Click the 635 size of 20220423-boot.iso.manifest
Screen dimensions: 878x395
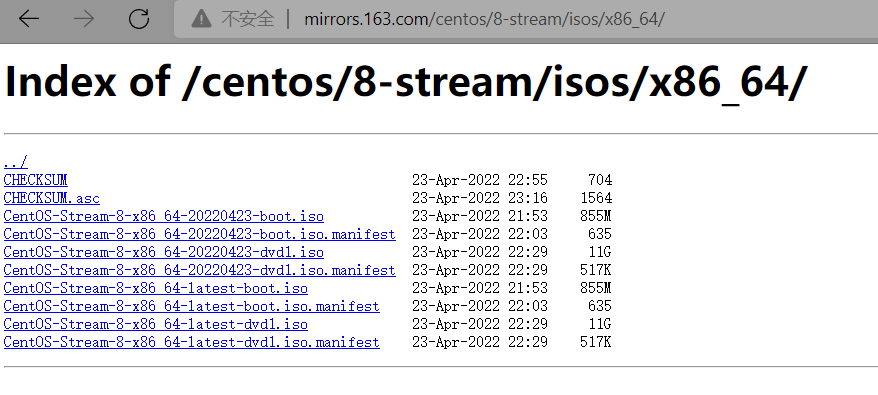pos(600,234)
